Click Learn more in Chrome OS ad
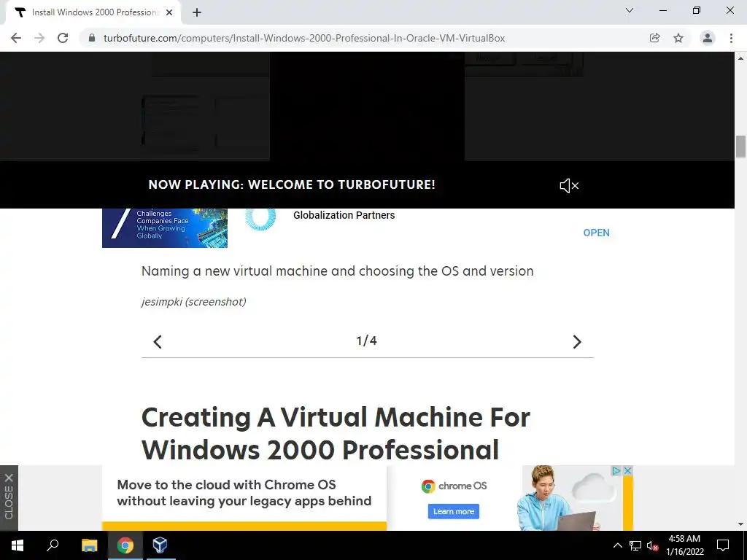This screenshot has width=747, height=560. [x=454, y=511]
